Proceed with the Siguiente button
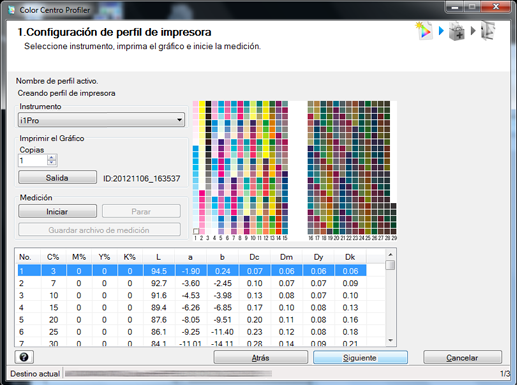The width and height of the screenshot is (517, 385). pyautogui.click(x=360, y=358)
